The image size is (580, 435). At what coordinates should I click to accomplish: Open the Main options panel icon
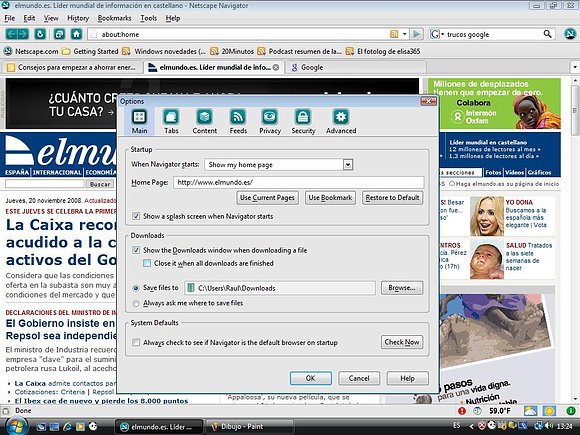pyautogui.click(x=139, y=121)
